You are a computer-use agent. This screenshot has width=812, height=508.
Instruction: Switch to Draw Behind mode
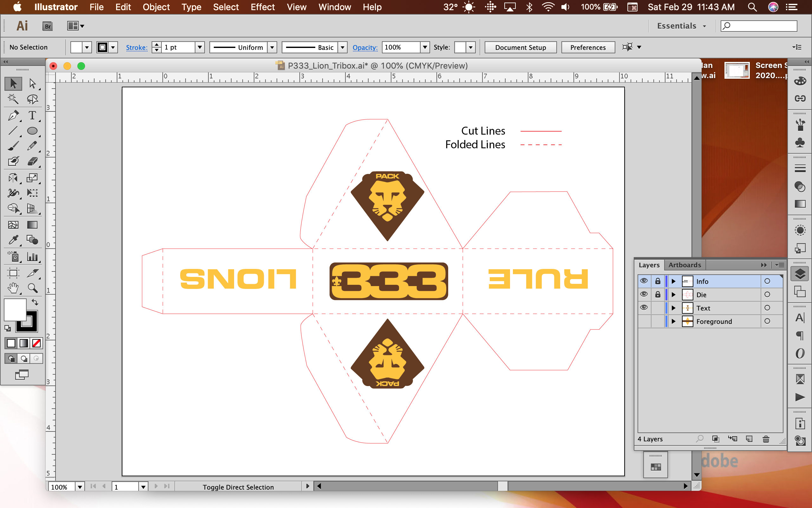[23, 358]
